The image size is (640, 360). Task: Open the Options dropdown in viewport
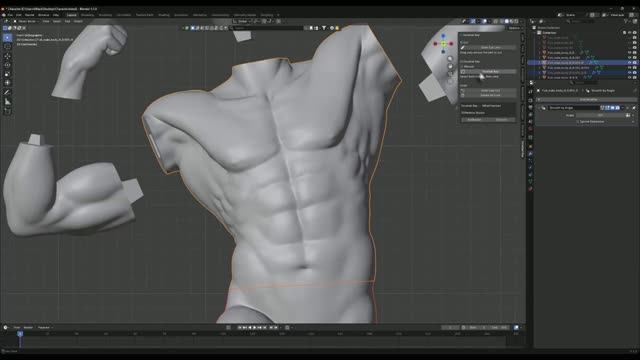pos(515,28)
